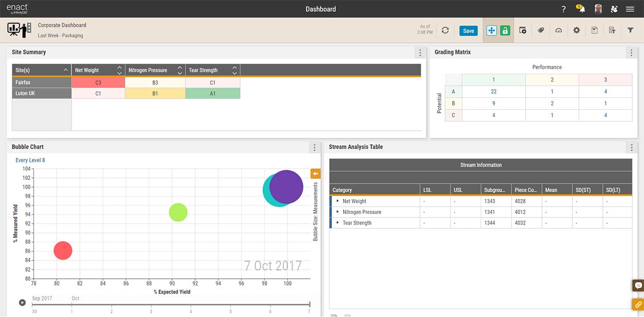Click the SD(ST) column header
644x317 pixels.
tap(587, 190)
